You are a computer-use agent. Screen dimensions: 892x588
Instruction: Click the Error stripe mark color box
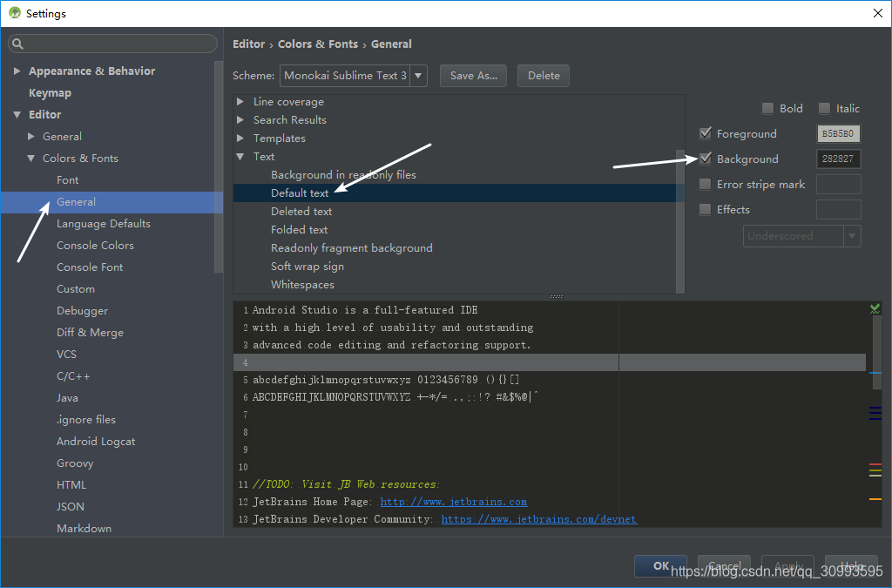(x=838, y=185)
